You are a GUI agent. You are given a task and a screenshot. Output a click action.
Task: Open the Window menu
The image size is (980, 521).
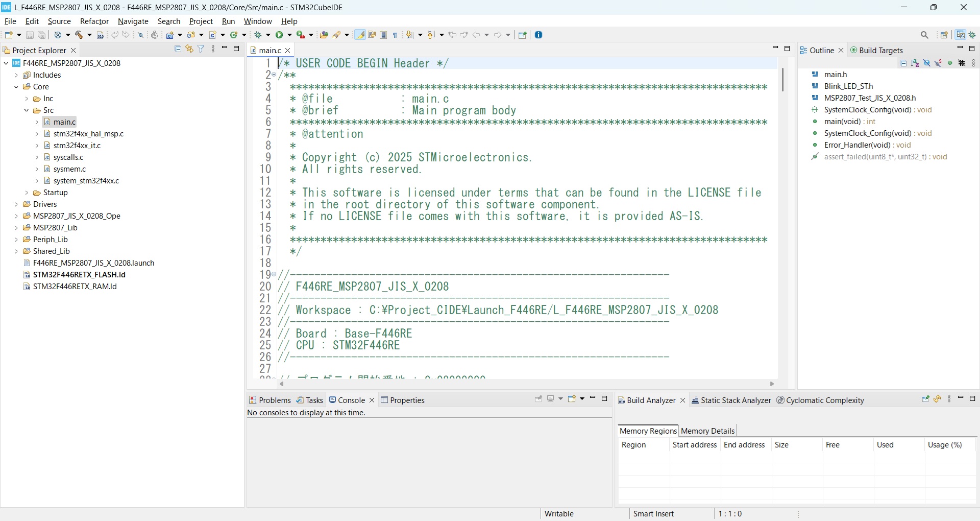(258, 21)
